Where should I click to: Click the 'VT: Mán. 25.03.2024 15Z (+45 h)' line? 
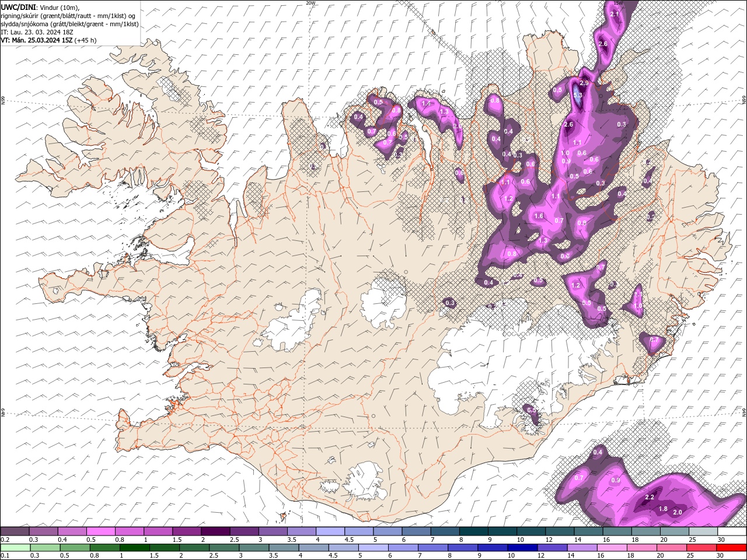[x=48, y=40]
